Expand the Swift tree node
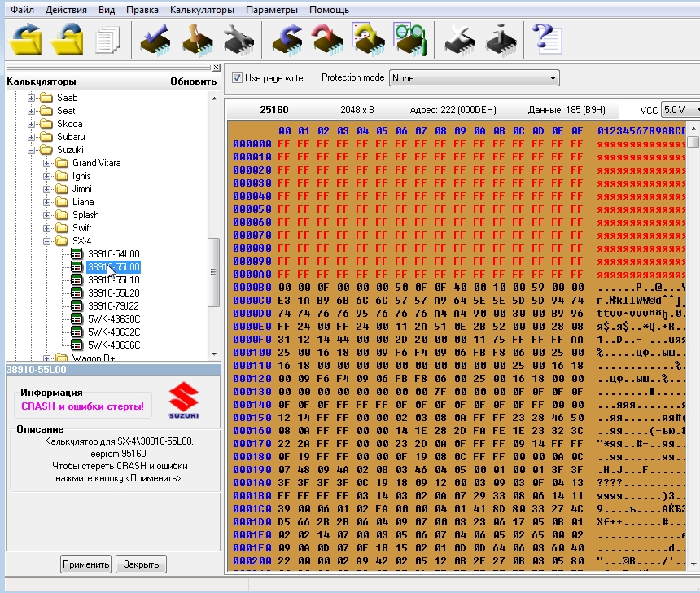 [46, 228]
